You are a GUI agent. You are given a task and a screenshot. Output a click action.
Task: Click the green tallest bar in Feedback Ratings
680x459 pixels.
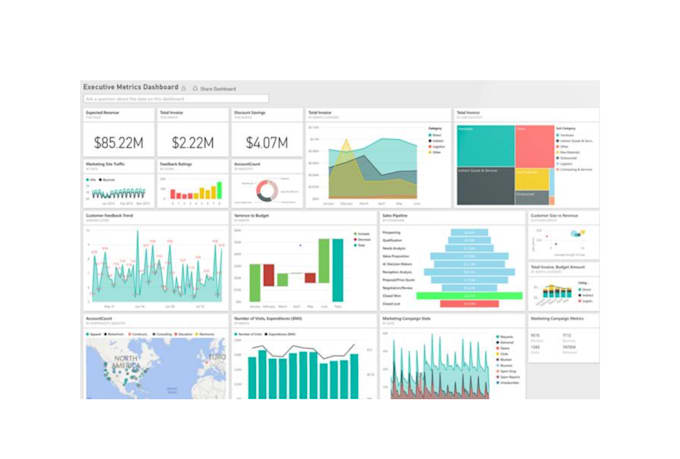coord(219,190)
